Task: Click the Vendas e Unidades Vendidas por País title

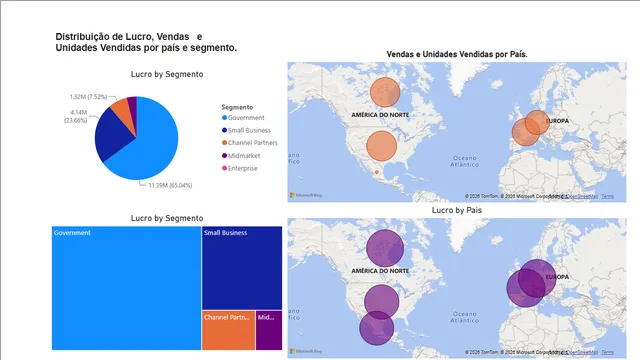Action: (457, 54)
